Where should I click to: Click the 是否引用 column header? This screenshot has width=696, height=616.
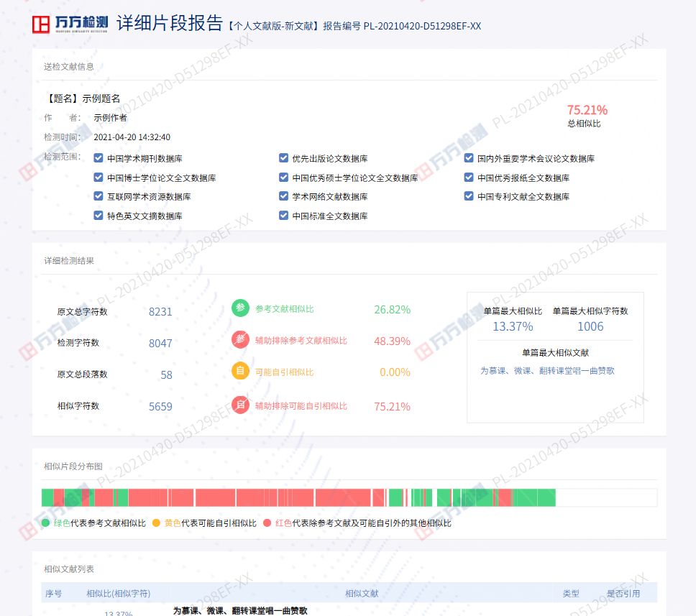(623, 594)
